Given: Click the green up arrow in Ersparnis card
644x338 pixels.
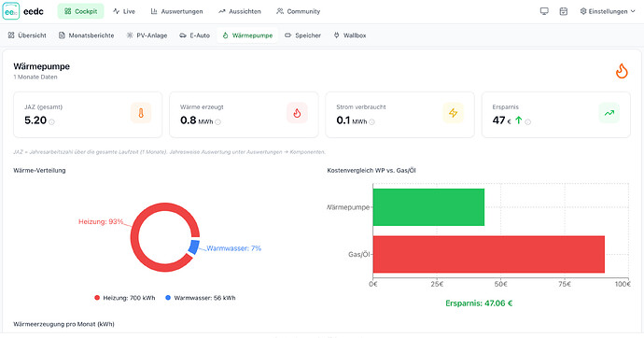Looking at the screenshot, I should (518, 120).
